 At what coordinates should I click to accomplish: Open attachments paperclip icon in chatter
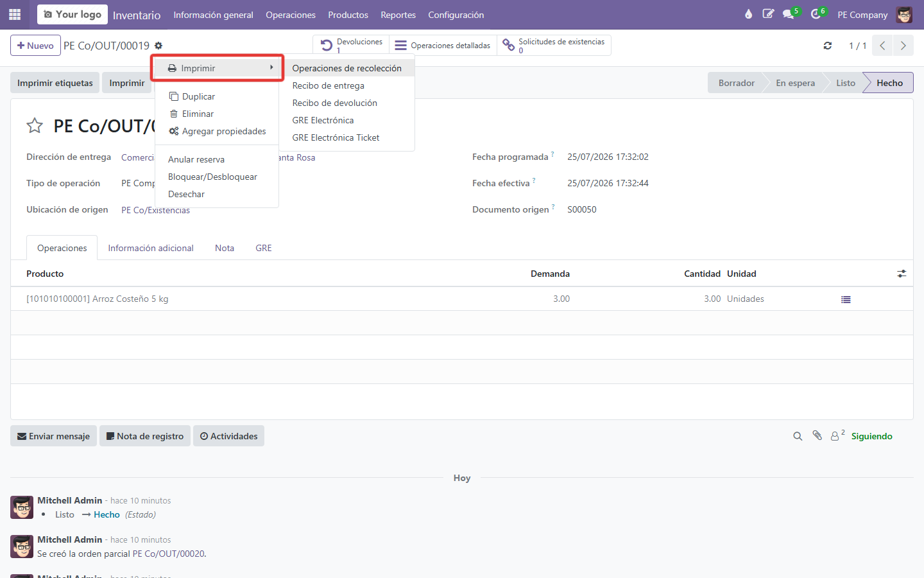coord(817,435)
